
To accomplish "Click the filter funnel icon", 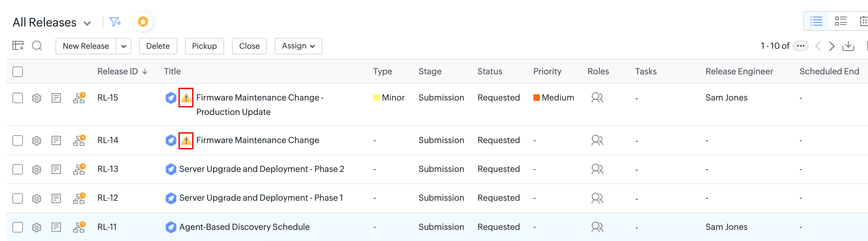I will point(115,22).
